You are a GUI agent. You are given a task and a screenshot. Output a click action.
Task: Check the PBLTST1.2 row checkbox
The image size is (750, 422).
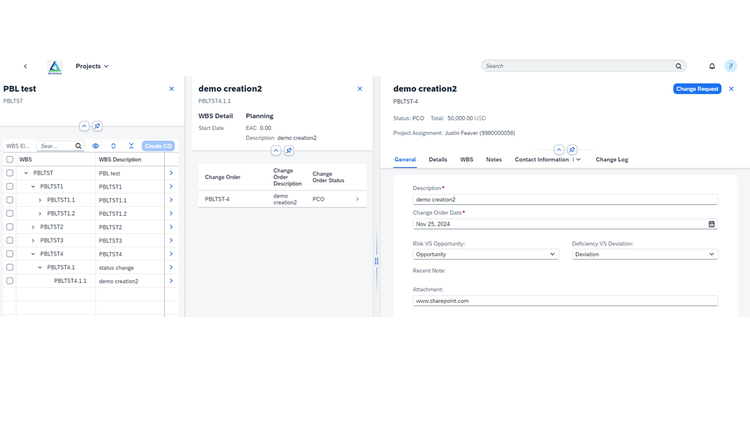coord(10,213)
